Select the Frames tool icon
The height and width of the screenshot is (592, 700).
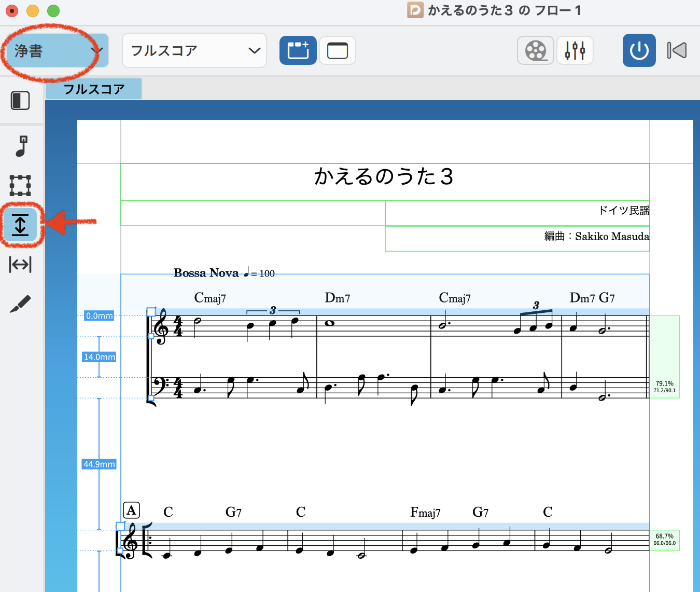tap(21, 185)
